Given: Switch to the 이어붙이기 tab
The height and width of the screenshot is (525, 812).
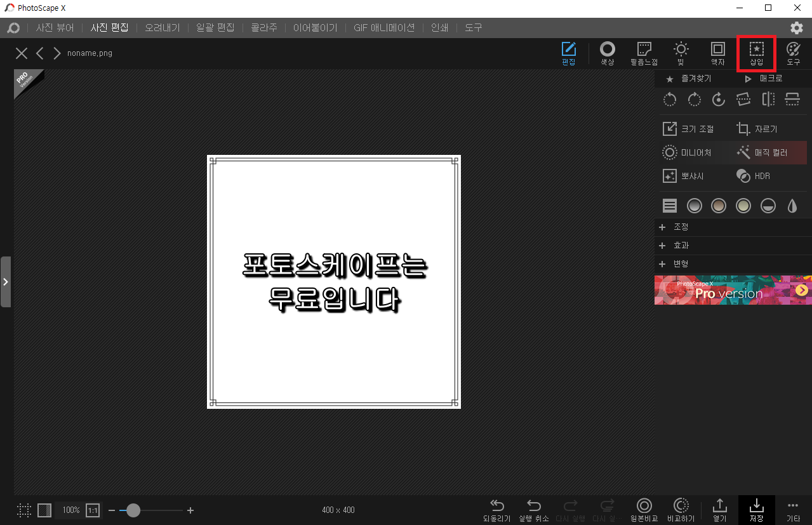Looking at the screenshot, I should pyautogui.click(x=315, y=28).
